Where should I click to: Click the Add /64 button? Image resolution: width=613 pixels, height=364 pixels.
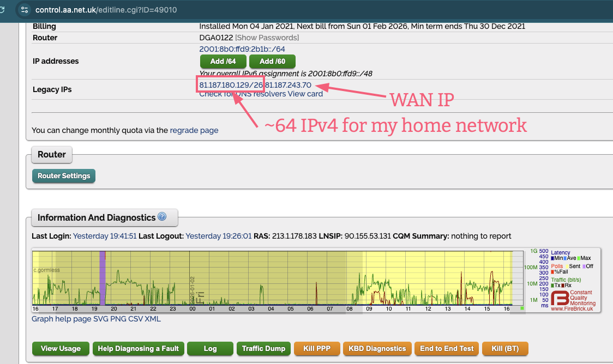(x=223, y=61)
